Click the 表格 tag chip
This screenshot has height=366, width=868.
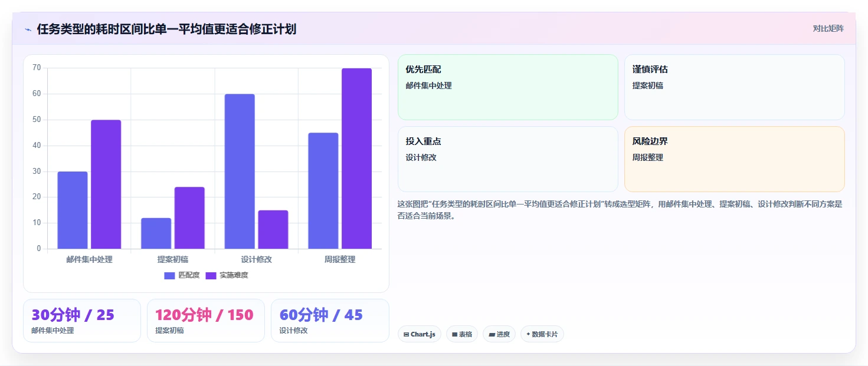pyautogui.click(x=462, y=334)
